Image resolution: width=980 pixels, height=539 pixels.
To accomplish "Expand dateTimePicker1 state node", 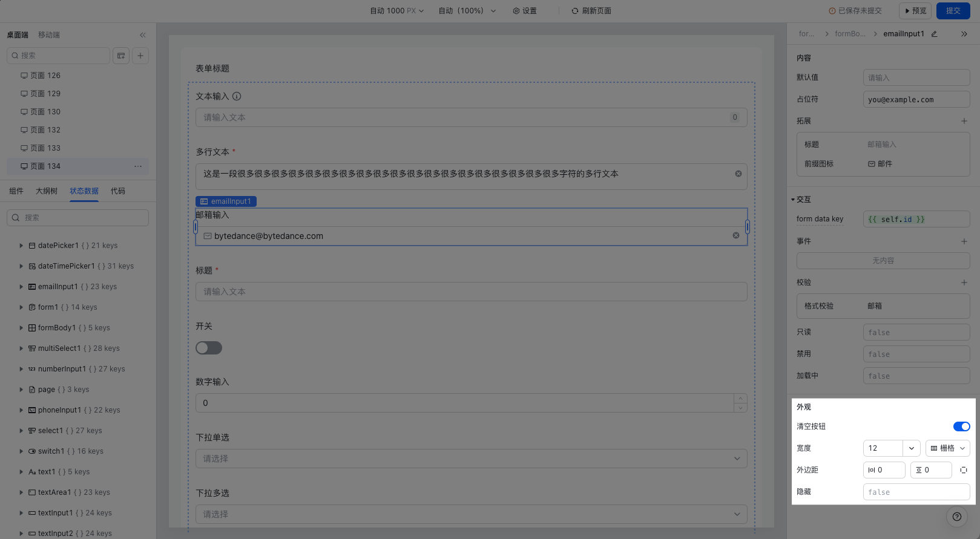I will [x=21, y=266].
